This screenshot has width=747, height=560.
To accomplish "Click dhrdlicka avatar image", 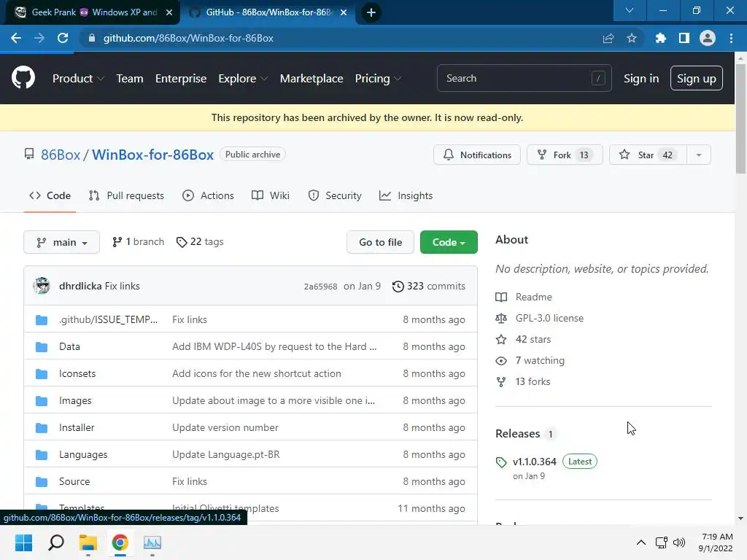I will pos(42,286).
